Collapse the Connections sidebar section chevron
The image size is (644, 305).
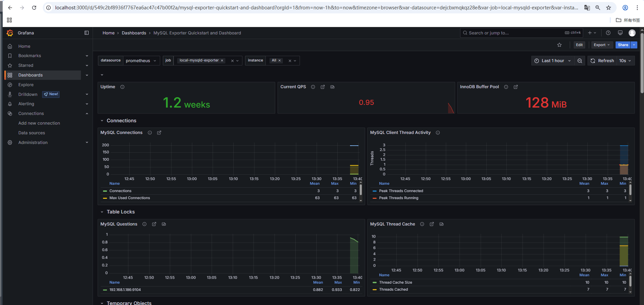click(87, 114)
